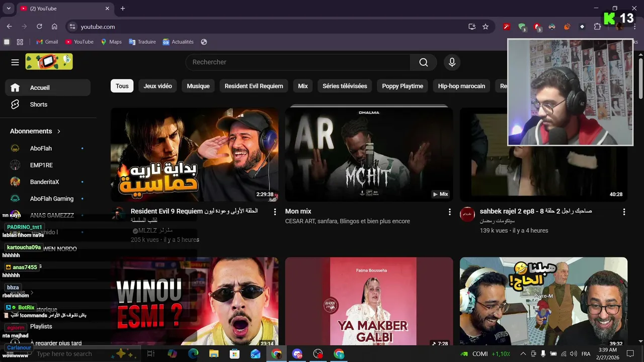Screen dimensions: 644x362
Task: Select the Séries télévisées chip
Action: coord(345,86)
